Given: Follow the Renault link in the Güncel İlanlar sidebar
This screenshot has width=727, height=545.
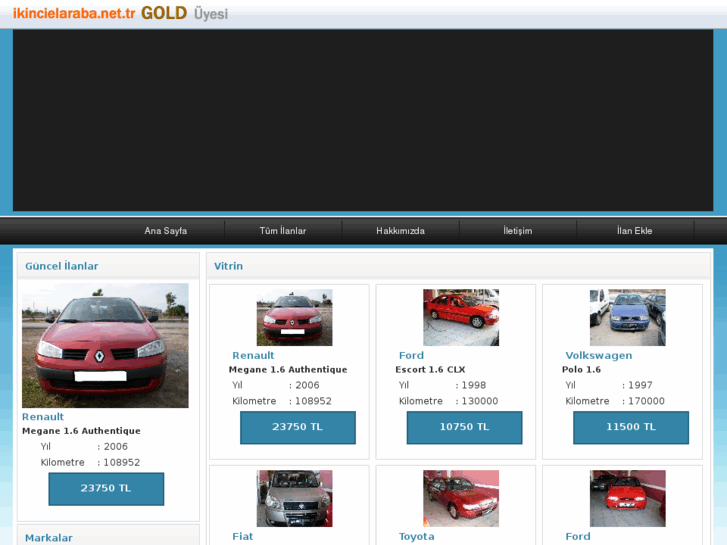Looking at the screenshot, I should [x=43, y=417].
